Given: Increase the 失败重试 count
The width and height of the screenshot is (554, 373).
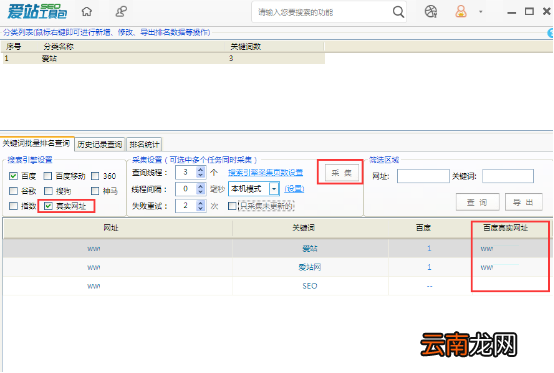Looking at the screenshot, I should pyautogui.click(x=201, y=203).
